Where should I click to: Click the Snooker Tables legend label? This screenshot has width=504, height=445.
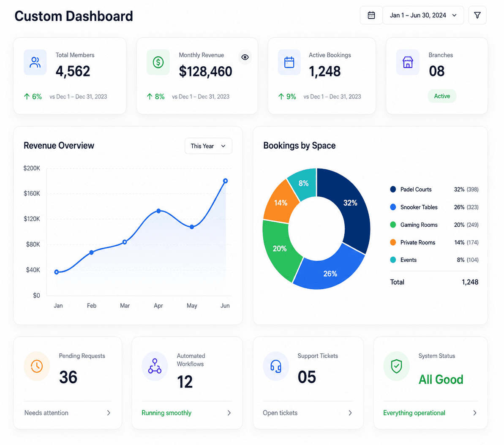[x=419, y=207]
